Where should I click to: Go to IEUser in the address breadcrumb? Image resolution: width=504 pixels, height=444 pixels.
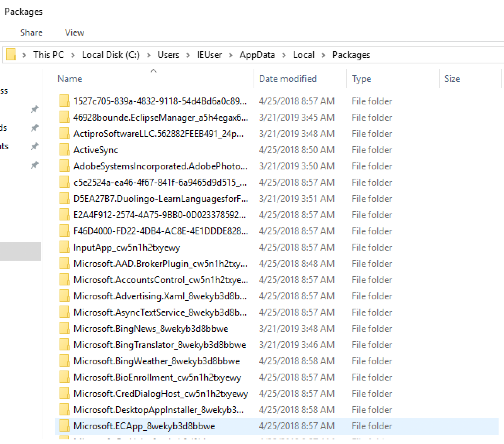click(209, 55)
